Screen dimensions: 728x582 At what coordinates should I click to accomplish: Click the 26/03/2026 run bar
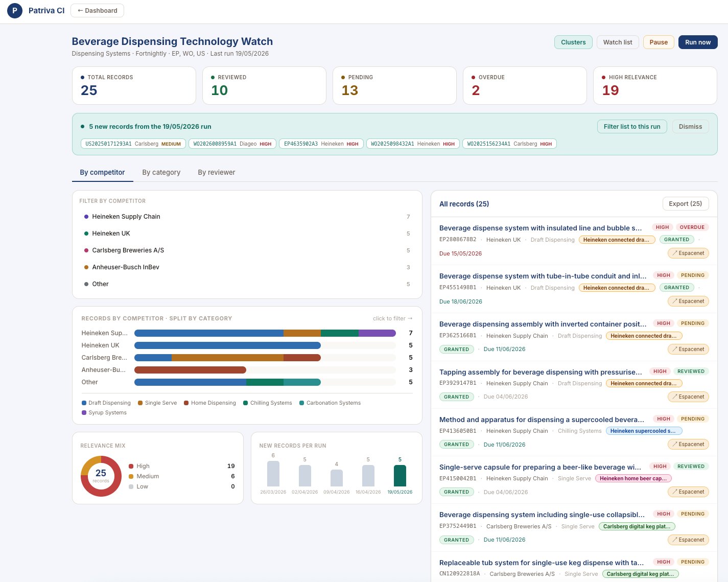click(x=273, y=474)
